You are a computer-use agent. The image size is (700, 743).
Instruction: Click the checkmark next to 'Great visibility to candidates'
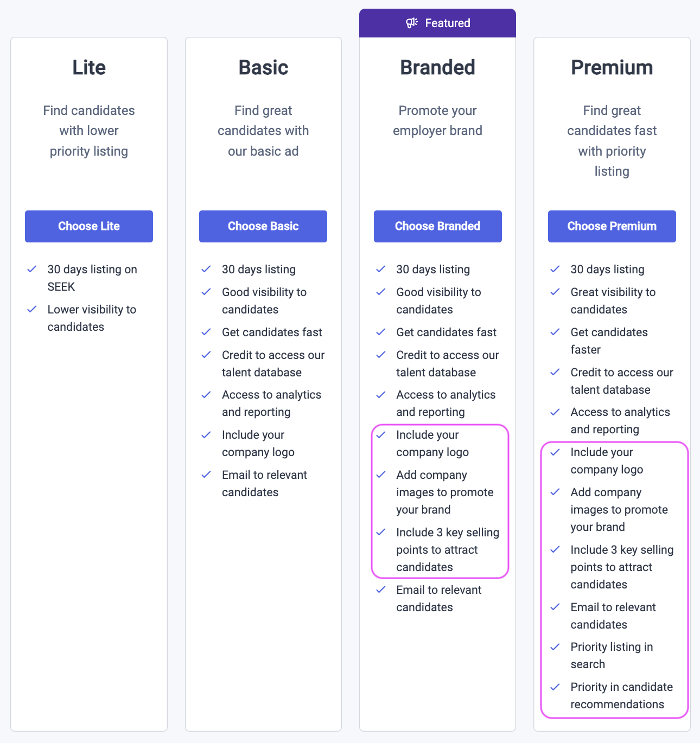click(x=555, y=292)
